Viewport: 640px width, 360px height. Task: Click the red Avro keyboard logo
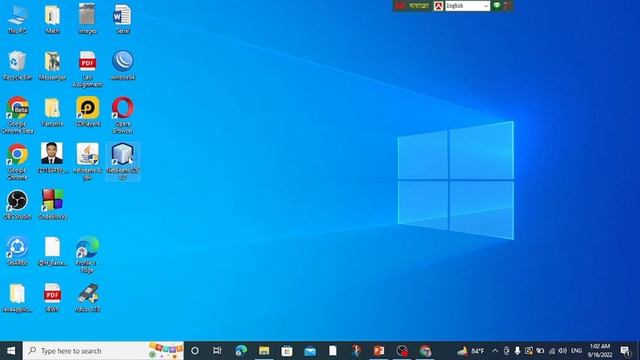click(x=438, y=6)
